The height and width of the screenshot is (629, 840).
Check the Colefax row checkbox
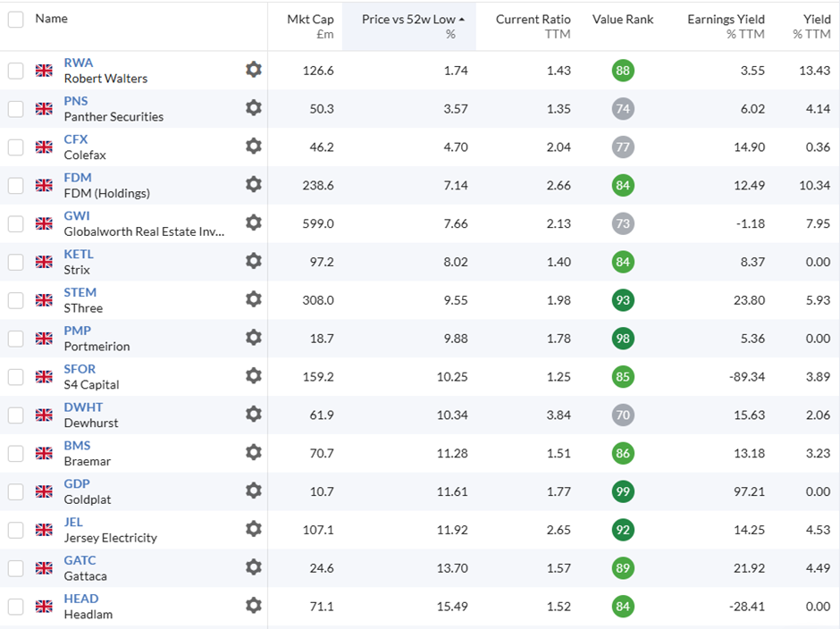tap(15, 147)
